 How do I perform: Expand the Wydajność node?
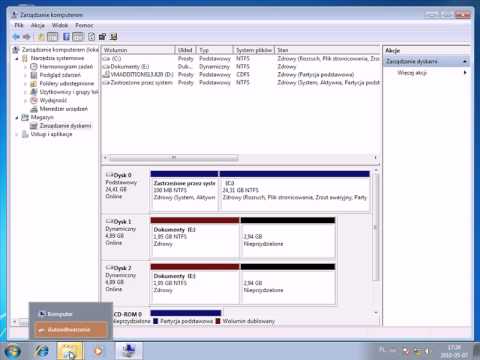point(26,100)
